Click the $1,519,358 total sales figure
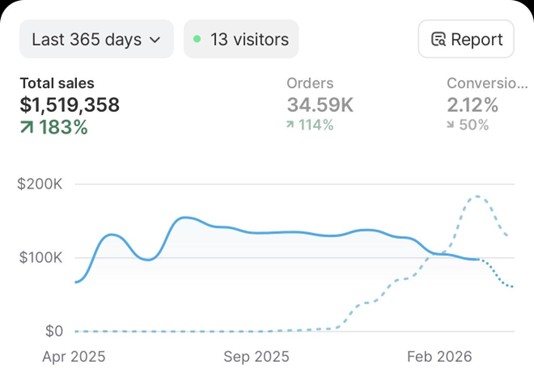The width and height of the screenshot is (534, 377). tap(70, 105)
